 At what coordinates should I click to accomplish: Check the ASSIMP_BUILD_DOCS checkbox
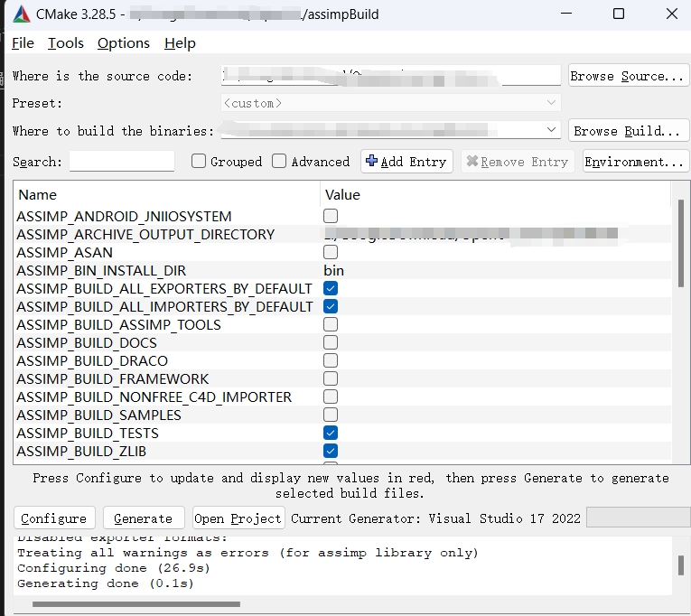click(x=331, y=343)
